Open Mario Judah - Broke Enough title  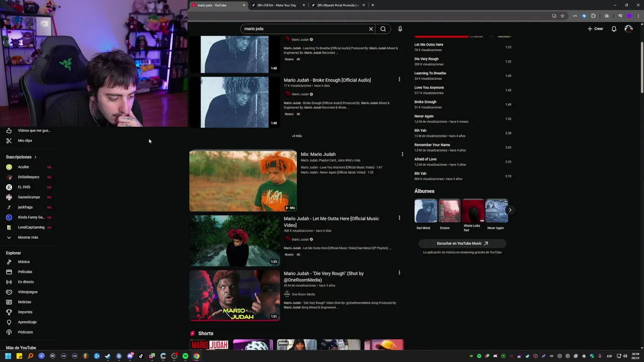pyautogui.click(x=327, y=80)
